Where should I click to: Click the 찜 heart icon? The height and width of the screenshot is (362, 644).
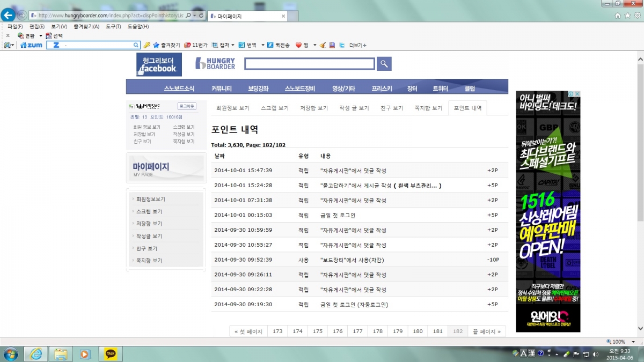point(299,45)
